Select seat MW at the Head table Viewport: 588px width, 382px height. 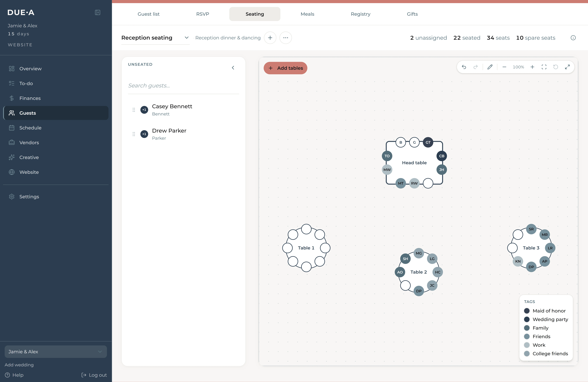pyautogui.click(x=387, y=170)
